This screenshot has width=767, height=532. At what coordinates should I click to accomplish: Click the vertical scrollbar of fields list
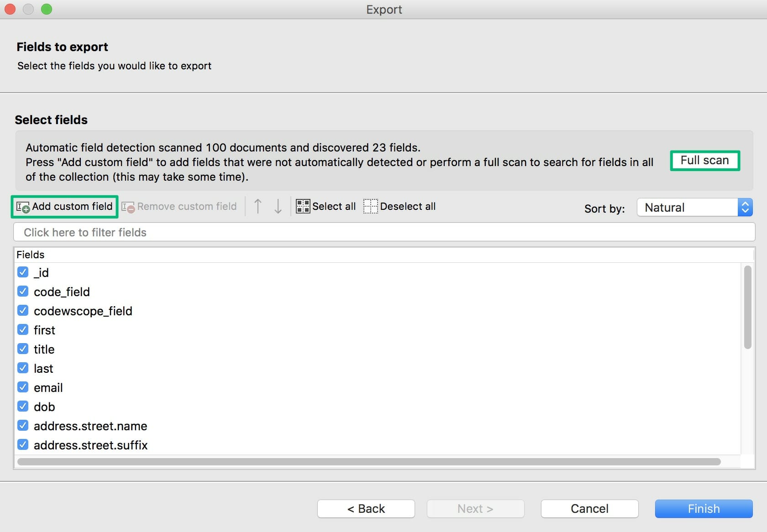coord(747,308)
